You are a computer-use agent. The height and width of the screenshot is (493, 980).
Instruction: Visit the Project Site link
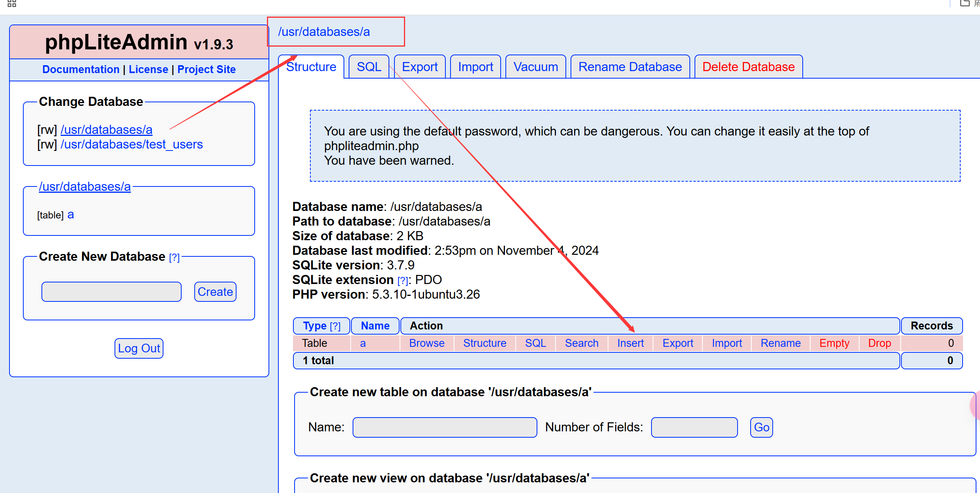tap(206, 70)
